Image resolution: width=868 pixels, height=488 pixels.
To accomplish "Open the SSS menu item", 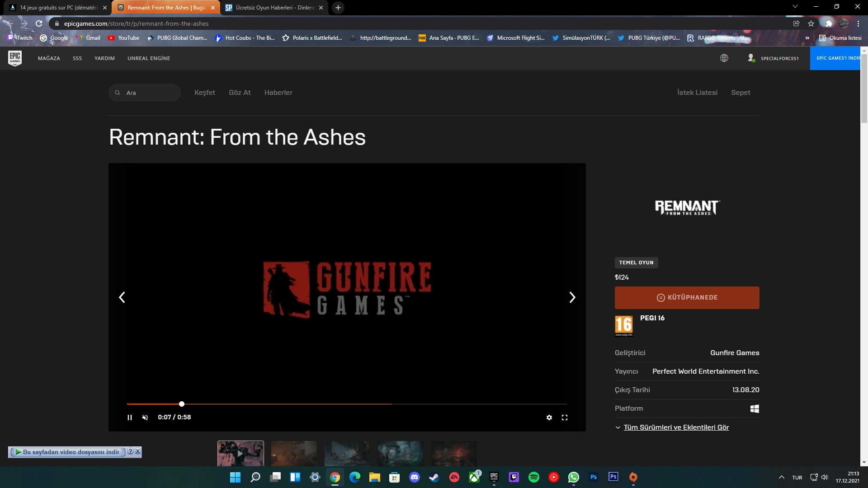I will (x=77, y=58).
